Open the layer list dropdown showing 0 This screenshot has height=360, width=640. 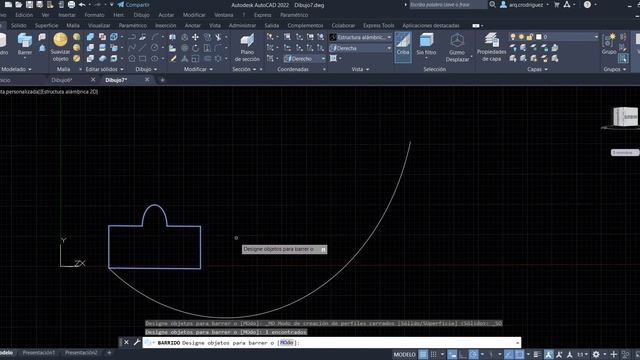tap(554, 37)
